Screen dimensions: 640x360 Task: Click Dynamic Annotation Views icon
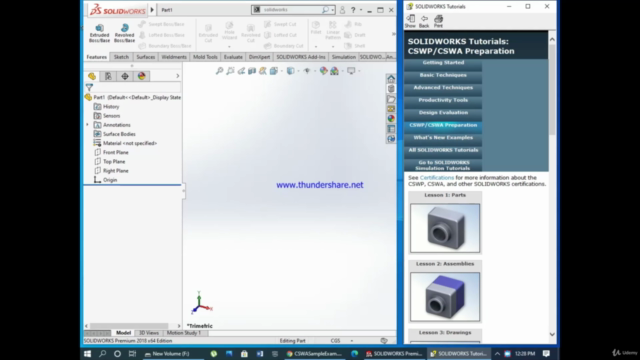(262, 71)
